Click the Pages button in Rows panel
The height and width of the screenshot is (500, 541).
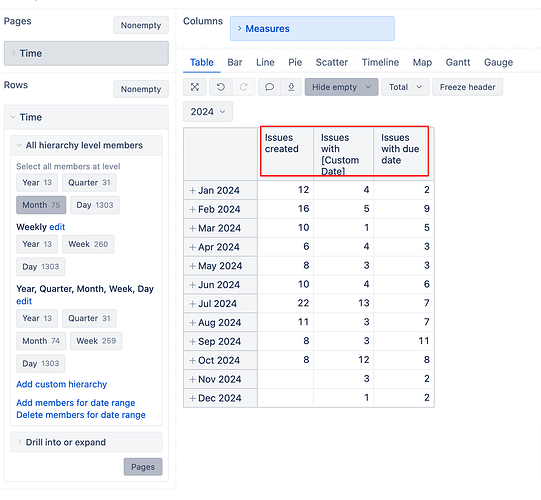(143, 467)
